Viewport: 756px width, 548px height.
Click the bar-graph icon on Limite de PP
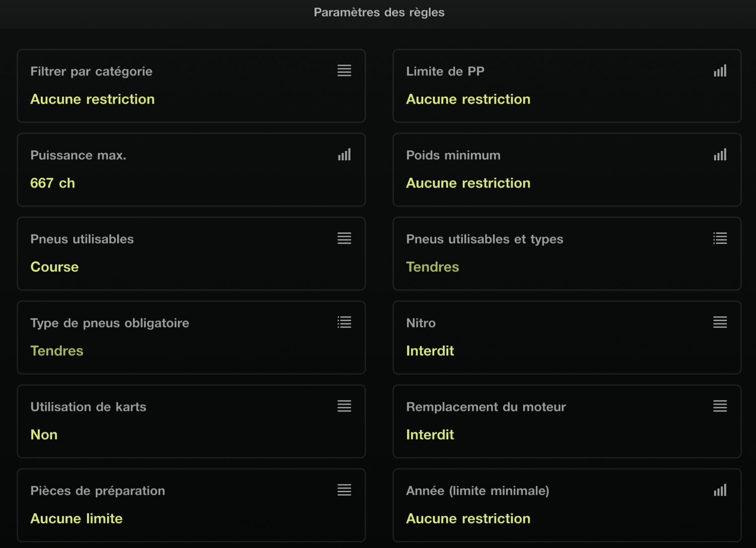720,71
